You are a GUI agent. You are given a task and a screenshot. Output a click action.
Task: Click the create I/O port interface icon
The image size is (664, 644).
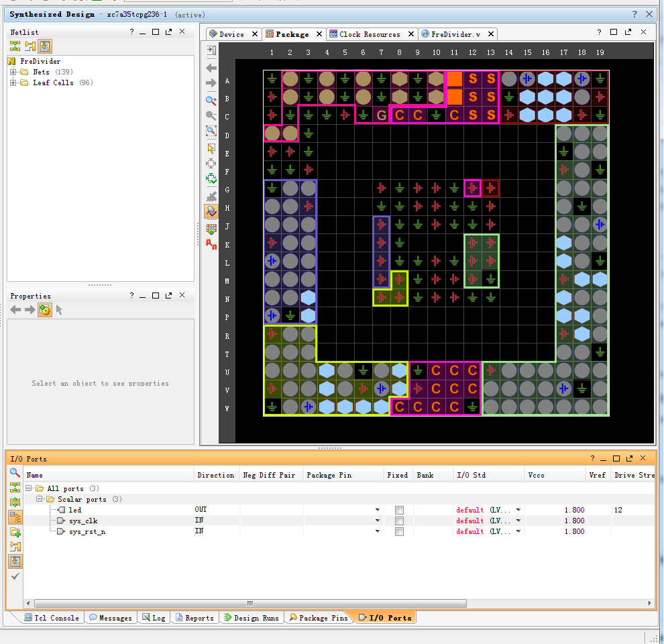pos(15,532)
